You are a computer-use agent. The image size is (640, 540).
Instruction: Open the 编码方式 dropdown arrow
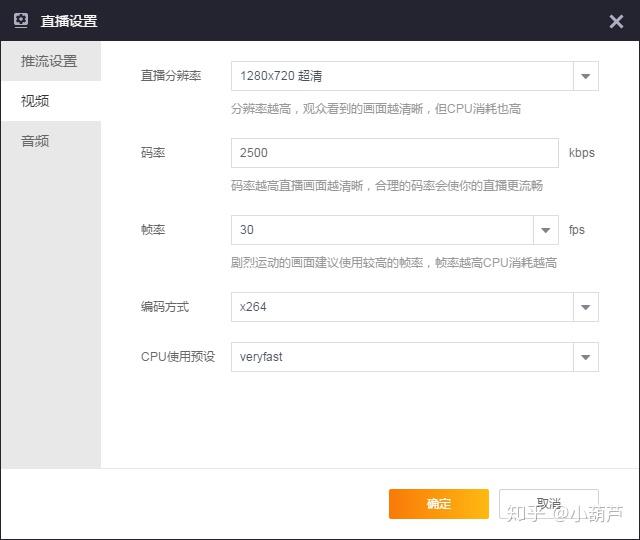(x=586, y=307)
